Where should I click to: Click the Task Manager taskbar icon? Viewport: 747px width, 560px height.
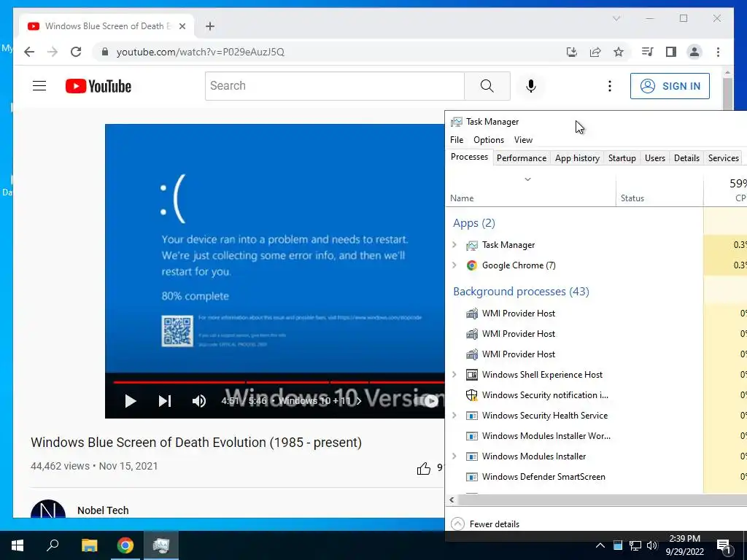coord(161,545)
